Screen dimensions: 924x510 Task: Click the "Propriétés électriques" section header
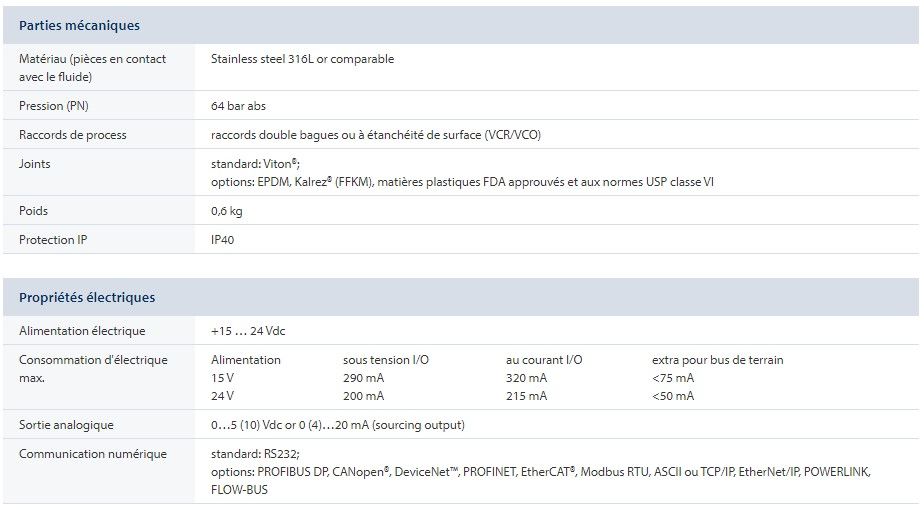coord(87,298)
